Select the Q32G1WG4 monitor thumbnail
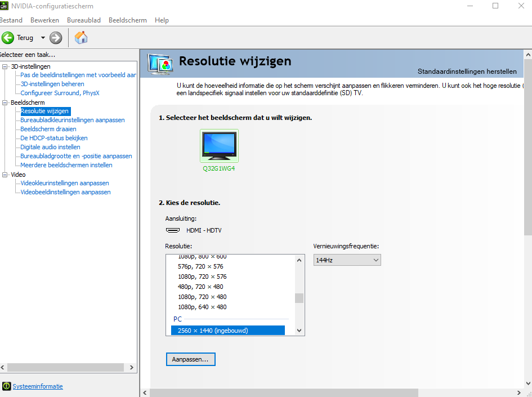Viewport: 532px width, 397px height. [x=219, y=146]
